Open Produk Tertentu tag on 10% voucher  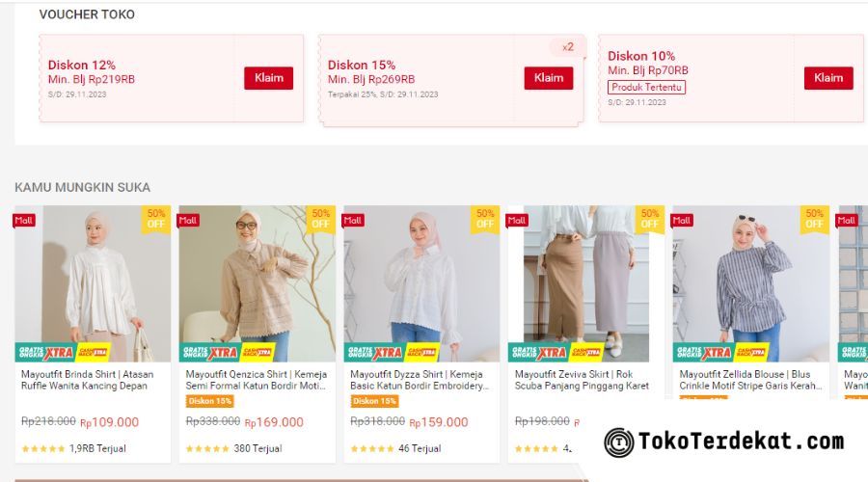point(646,88)
